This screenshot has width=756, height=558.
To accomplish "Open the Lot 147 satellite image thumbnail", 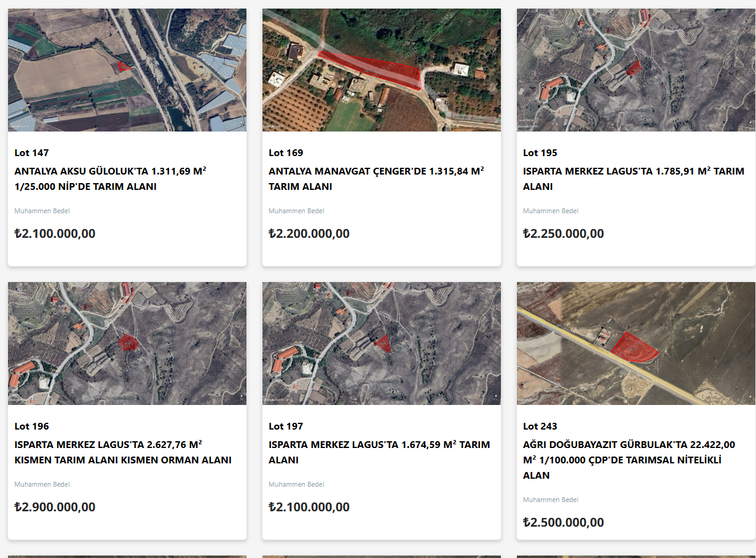I will 127,70.
